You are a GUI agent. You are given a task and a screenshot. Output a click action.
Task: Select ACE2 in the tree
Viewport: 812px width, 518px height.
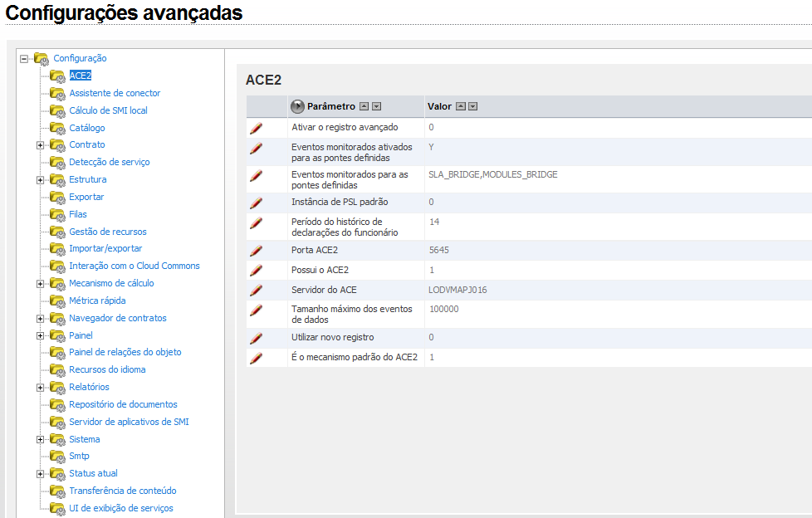tap(81, 76)
